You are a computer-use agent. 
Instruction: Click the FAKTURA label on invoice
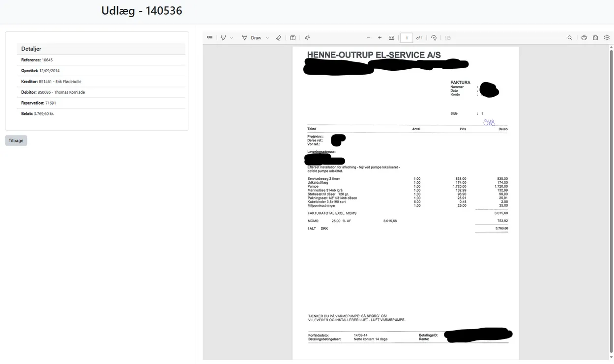(460, 83)
